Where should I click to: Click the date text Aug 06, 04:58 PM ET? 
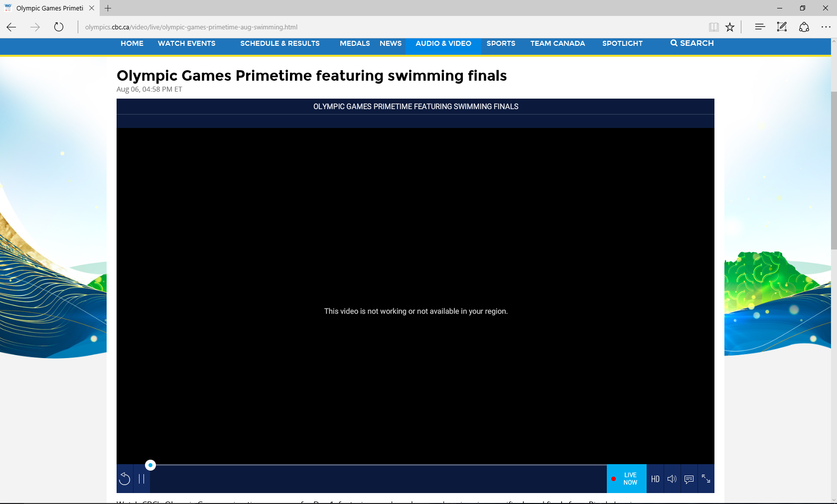(149, 89)
